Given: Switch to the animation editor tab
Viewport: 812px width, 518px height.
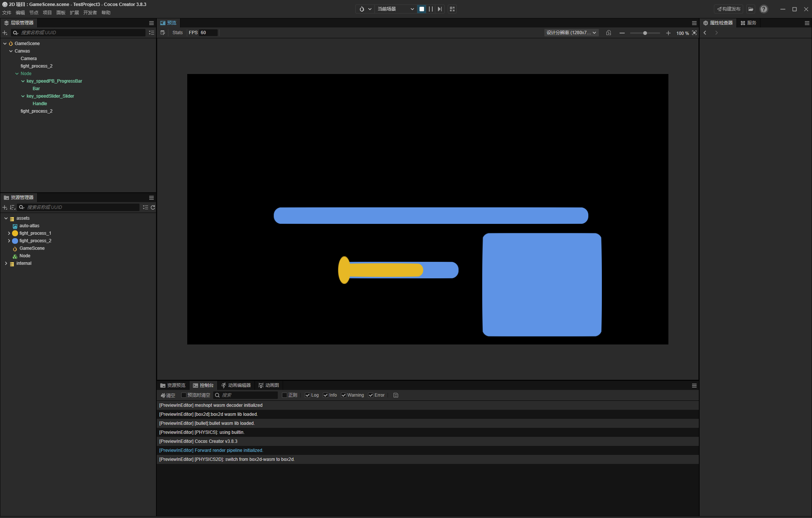Looking at the screenshot, I should (236, 385).
